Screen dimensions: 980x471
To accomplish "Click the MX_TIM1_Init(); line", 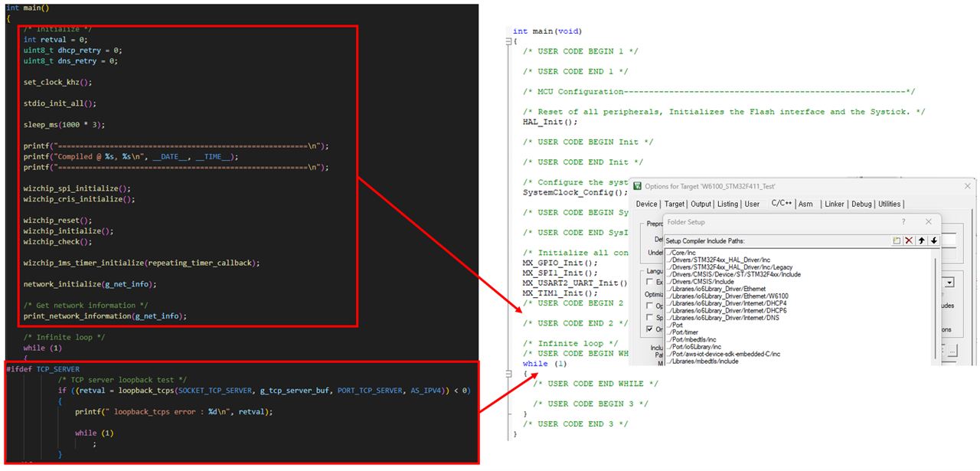I will coord(560,293).
